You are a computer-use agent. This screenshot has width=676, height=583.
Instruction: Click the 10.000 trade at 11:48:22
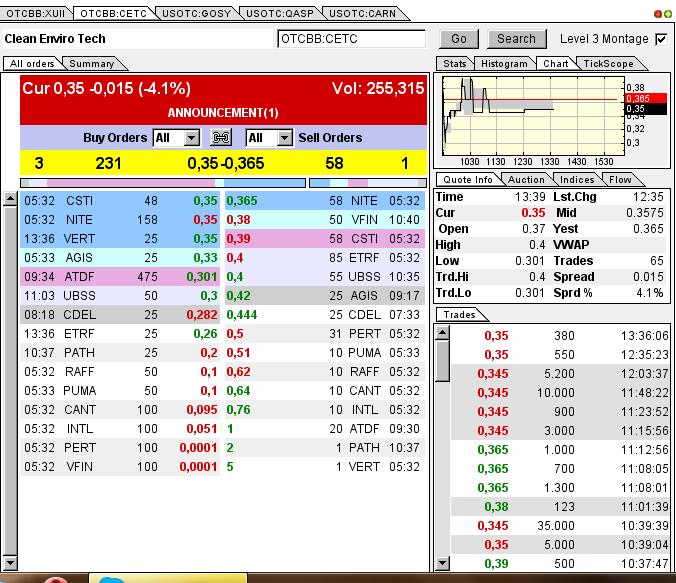[x=560, y=392]
